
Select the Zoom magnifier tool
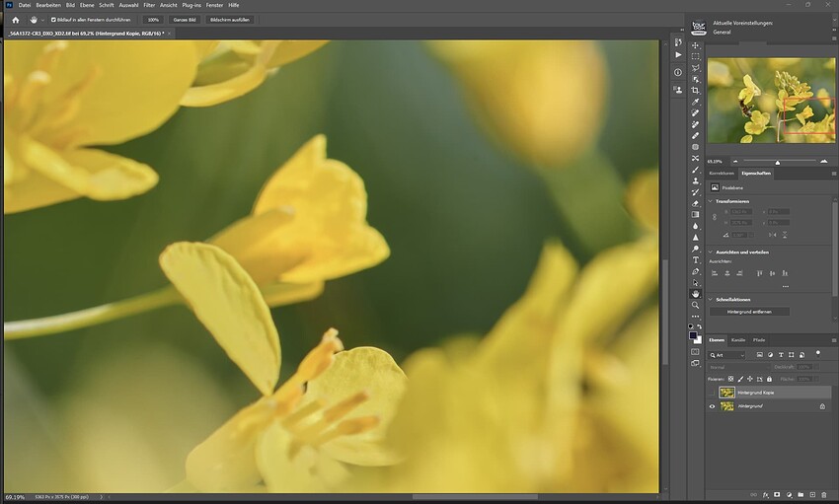pyautogui.click(x=696, y=306)
